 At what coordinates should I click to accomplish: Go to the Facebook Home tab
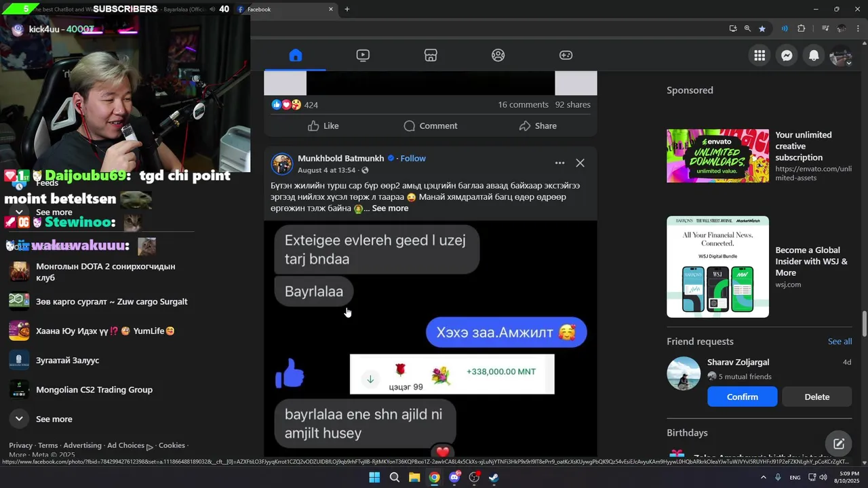point(295,56)
